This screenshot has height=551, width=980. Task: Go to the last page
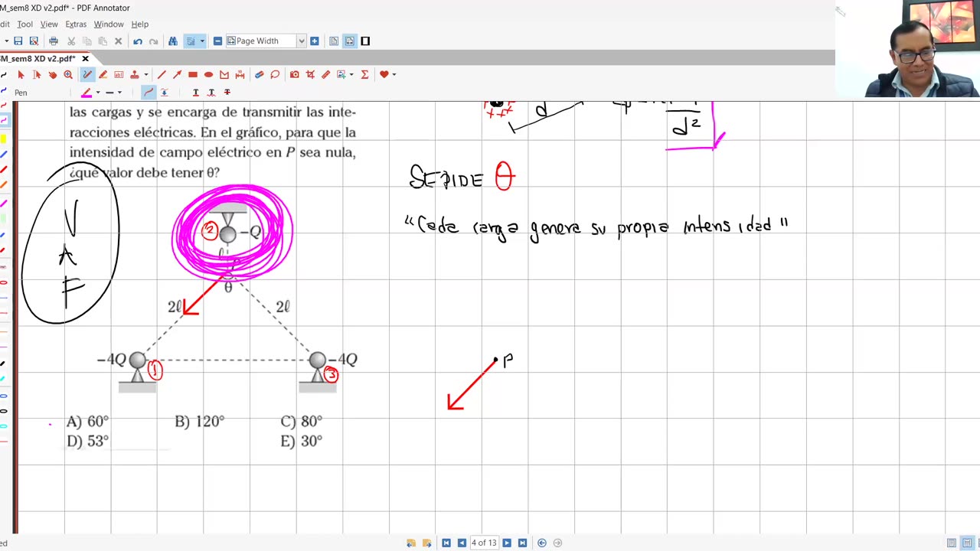click(522, 543)
